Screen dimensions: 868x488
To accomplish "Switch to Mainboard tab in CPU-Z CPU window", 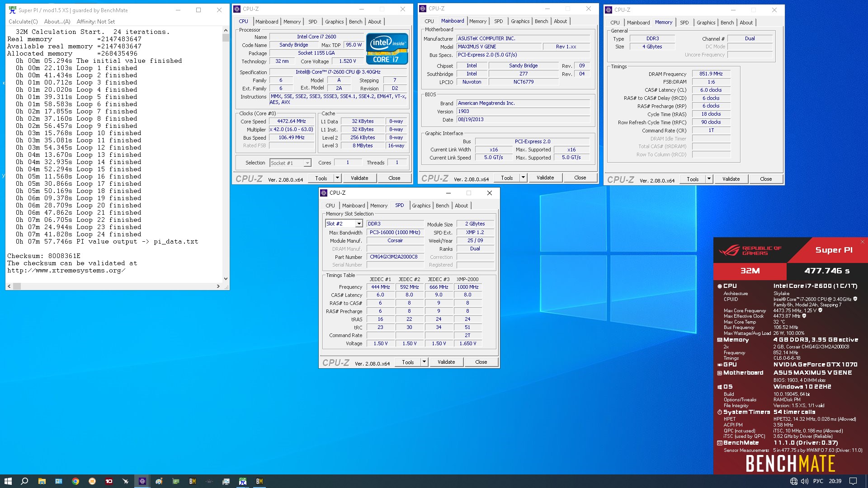I will pos(267,22).
